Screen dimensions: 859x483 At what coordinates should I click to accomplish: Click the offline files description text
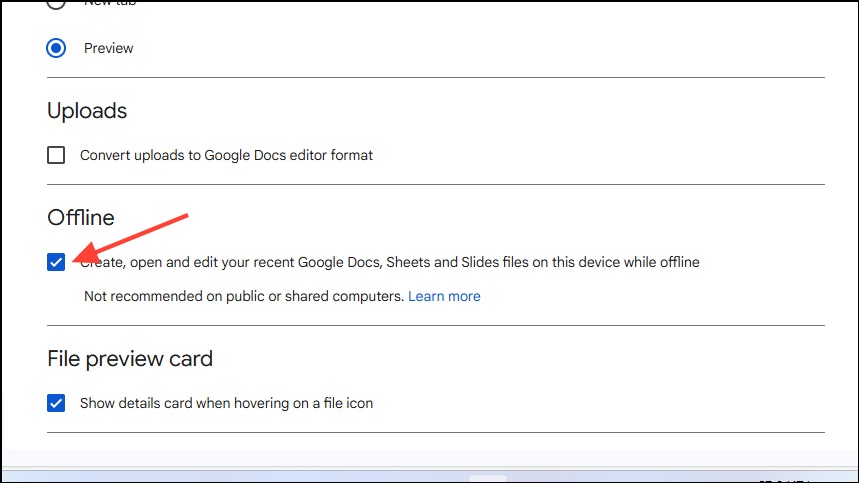coord(390,262)
